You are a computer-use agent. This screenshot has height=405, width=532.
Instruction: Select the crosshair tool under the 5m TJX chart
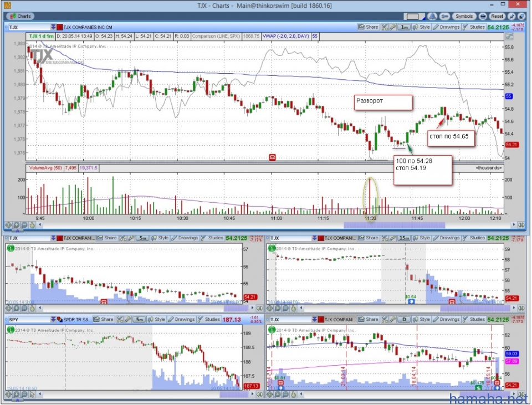coord(8,308)
